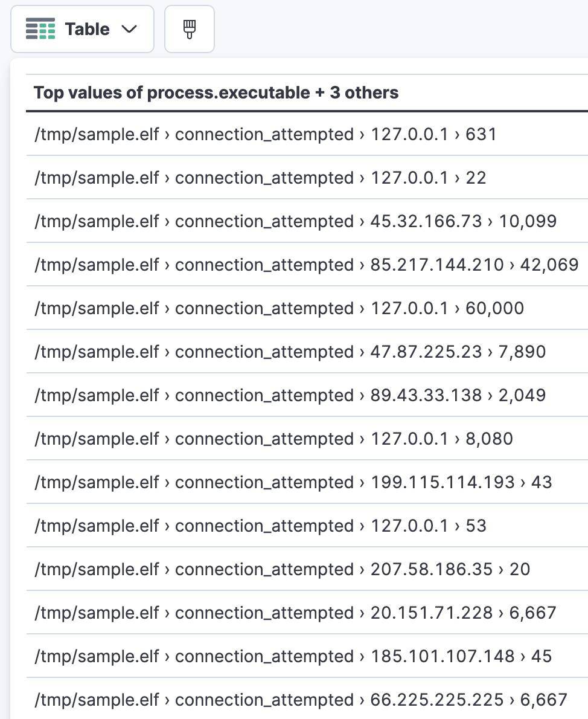This screenshot has width=588, height=719.
Task: Click the 127.0.0.1 port 53 entry
Action: pos(260,526)
